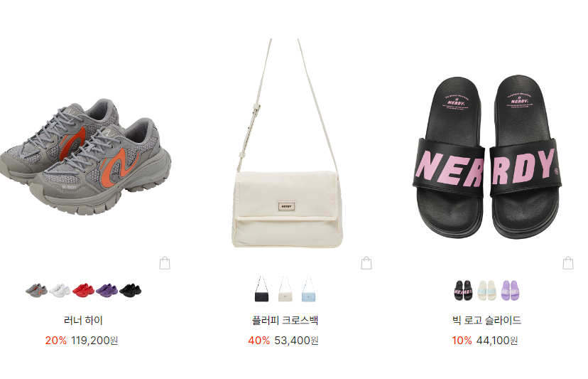
Task: Choose the cream slide sandal variant
Action: click(x=486, y=290)
